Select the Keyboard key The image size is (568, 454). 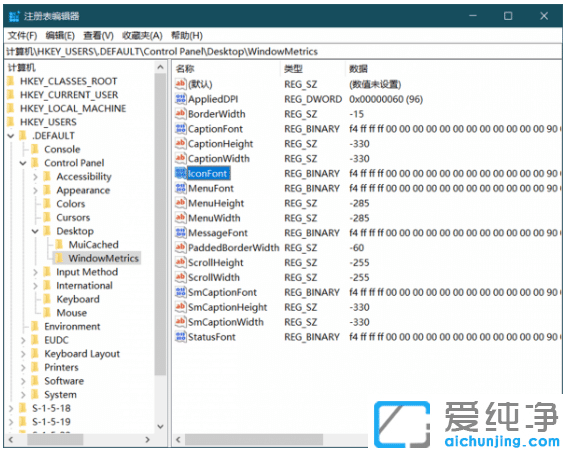[78, 299]
